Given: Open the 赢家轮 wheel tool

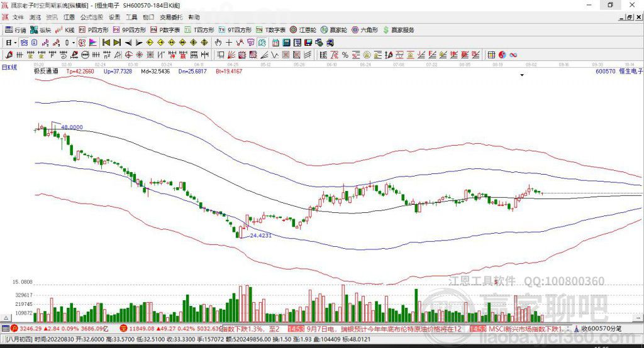Looking at the screenshot, I should 334,30.
